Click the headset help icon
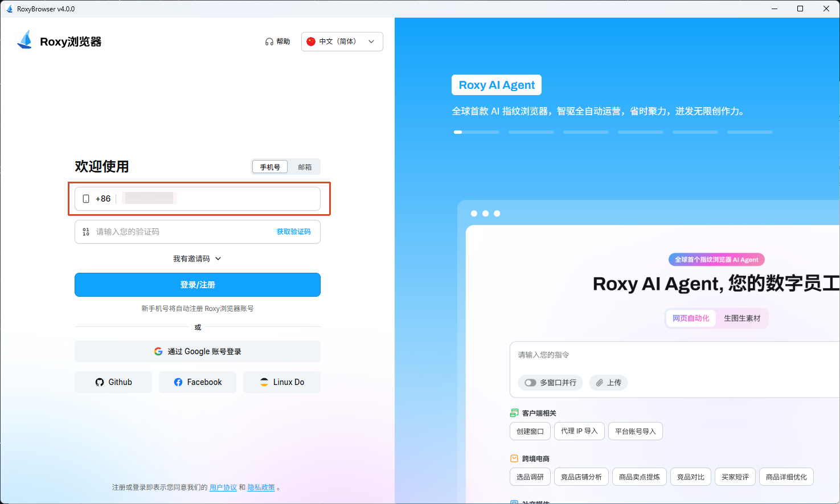The image size is (840, 504). click(x=269, y=42)
